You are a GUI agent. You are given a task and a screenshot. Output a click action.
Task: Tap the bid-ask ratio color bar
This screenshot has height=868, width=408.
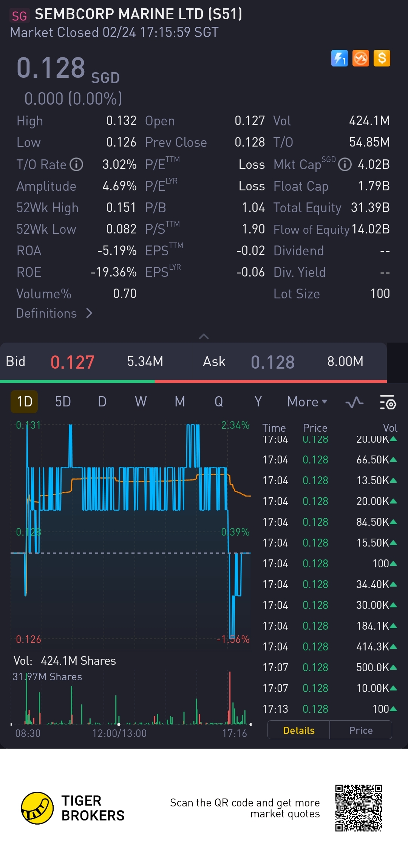click(x=193, y=381)
